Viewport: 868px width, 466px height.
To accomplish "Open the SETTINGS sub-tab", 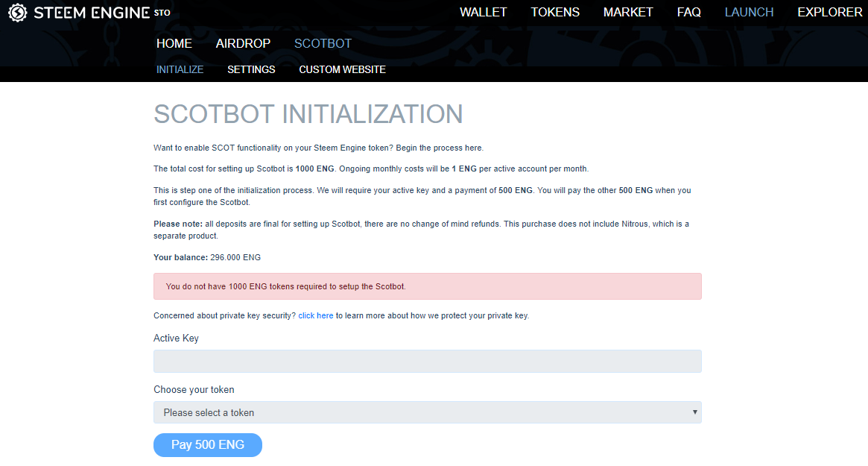I will coord(251,69).
